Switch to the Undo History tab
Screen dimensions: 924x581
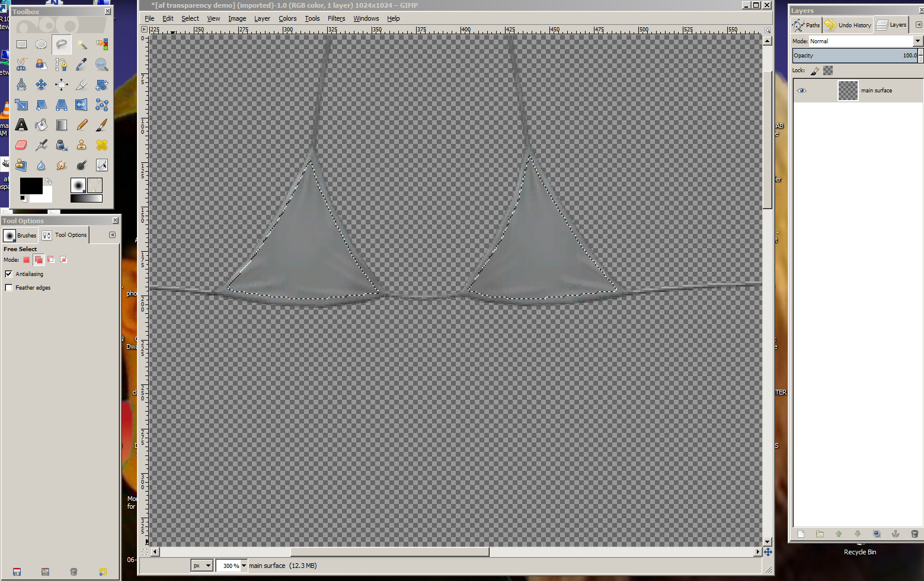(848, 25)
